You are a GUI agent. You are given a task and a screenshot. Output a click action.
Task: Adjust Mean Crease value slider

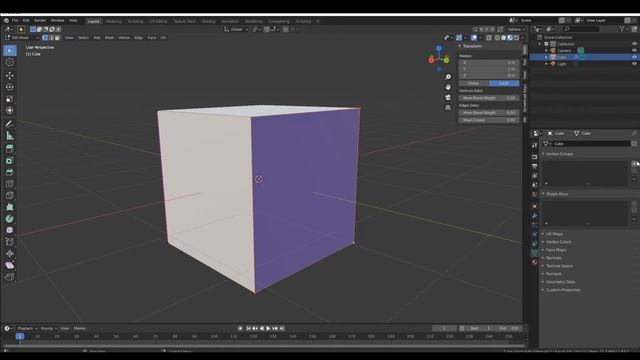tap(489, 120)
